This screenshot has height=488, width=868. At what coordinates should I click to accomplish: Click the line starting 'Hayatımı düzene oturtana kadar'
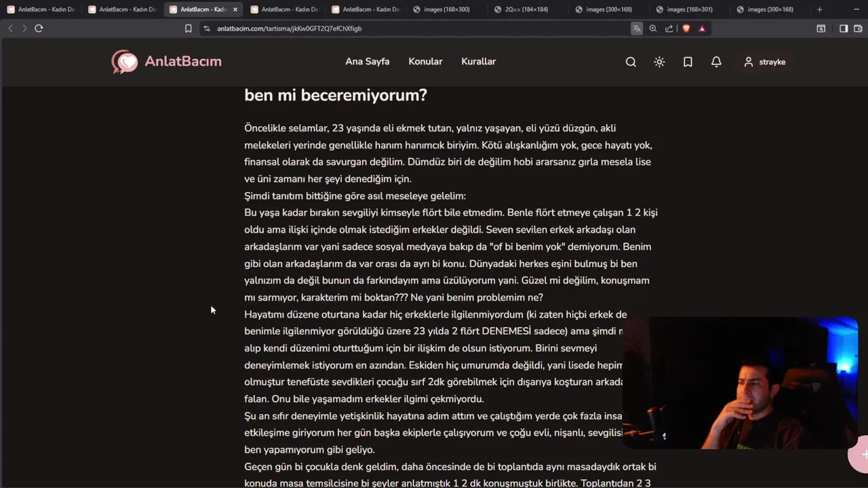(435, 314)
